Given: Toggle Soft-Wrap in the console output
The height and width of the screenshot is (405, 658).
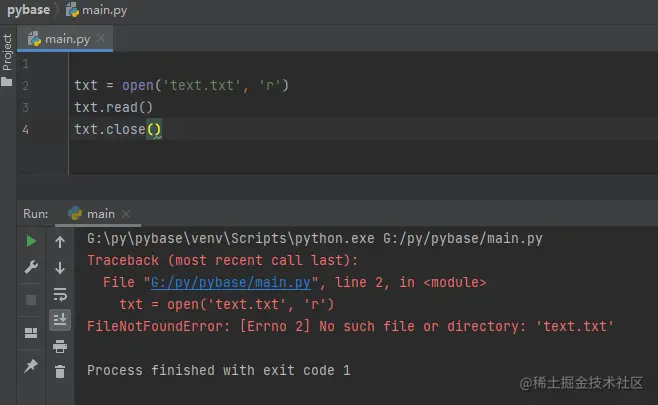Looking at the screenshot, I should pyautogui.click(x=60, y=295).
